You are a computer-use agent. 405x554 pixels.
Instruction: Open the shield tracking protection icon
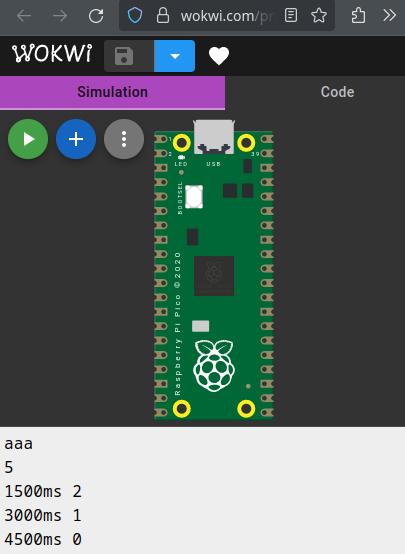coord(135,16)
